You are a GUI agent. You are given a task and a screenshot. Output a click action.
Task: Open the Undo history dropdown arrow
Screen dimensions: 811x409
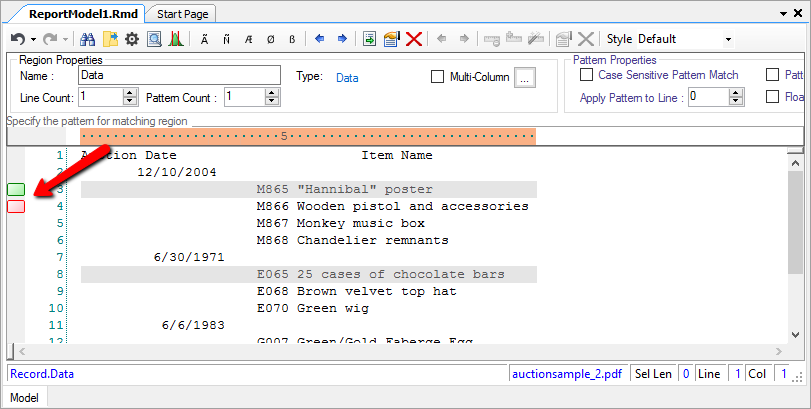tap(33, 39)
